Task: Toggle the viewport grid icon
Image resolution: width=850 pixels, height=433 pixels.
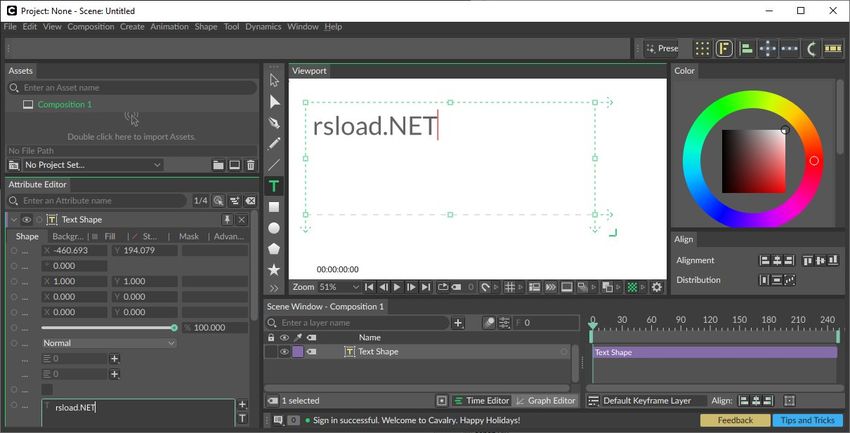Action: 510,287
